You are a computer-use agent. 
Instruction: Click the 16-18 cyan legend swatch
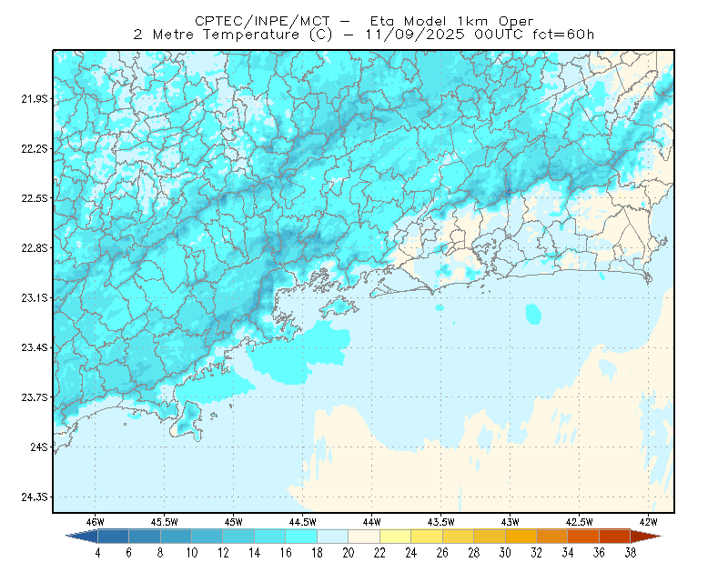301,537
